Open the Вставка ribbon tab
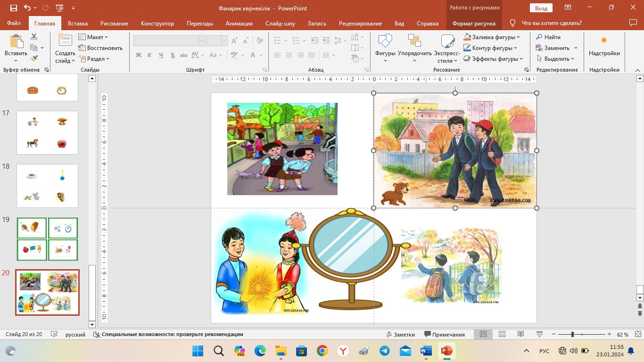 click(x=78, y=24)
